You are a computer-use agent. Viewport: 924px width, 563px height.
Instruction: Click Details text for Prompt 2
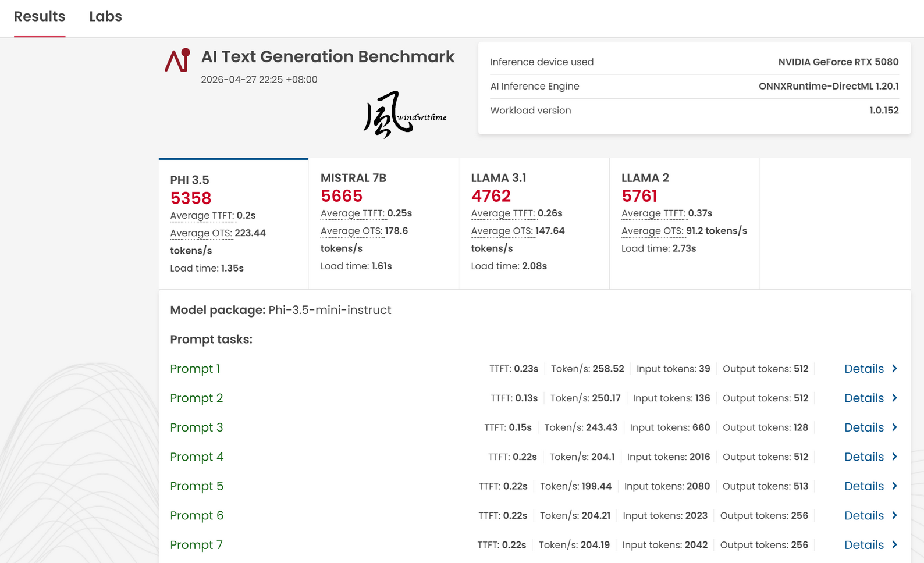pyautogui.click(x=864, y=398)
